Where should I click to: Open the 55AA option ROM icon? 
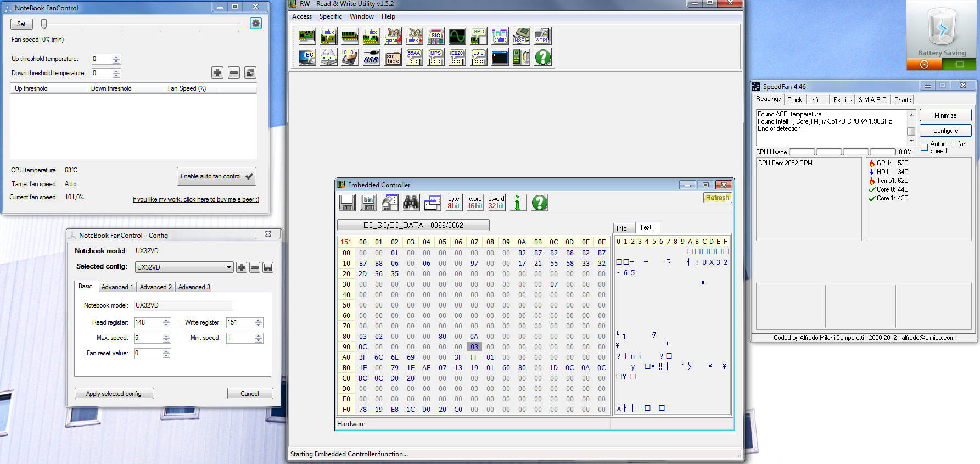pos(414,57)
